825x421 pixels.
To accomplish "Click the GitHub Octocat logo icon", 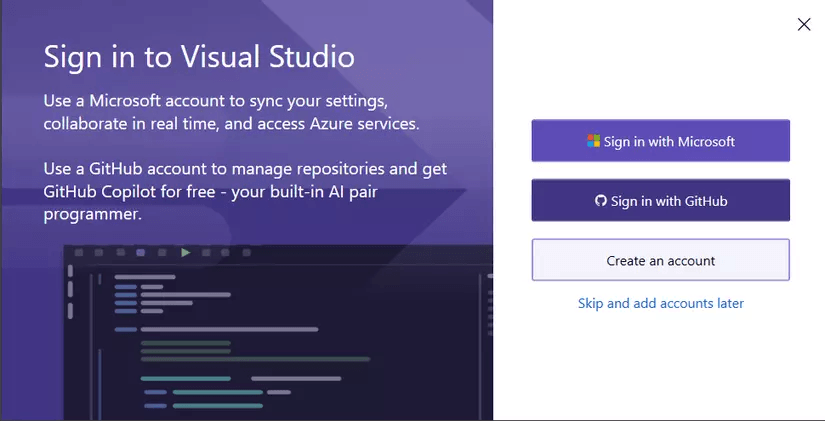I will pyautogui.click(x=600, y=201).
